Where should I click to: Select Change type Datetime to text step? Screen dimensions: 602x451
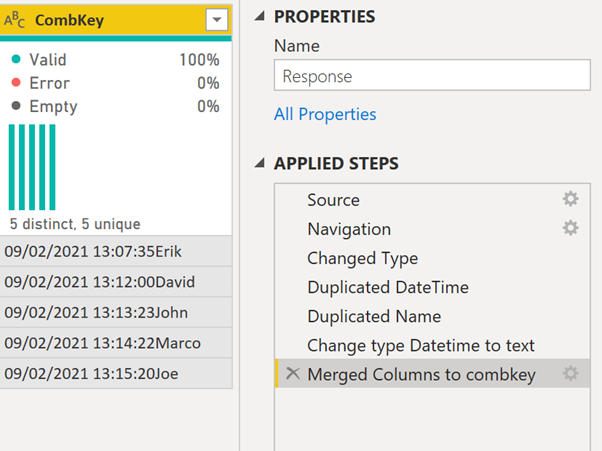(420, 345)
